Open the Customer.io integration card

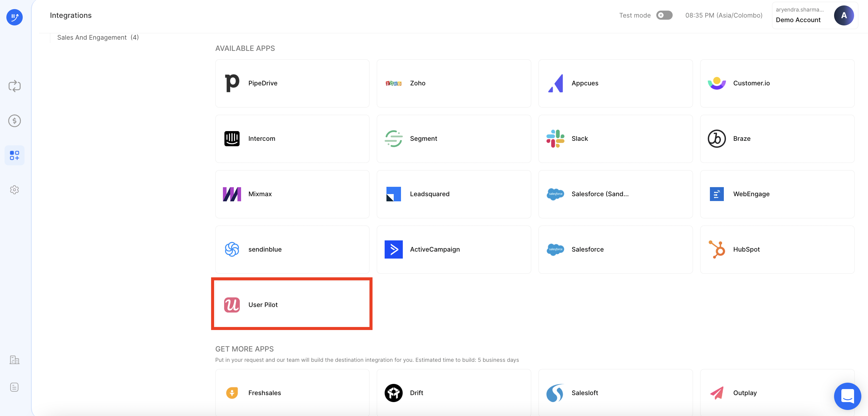click(x=777, y=83)
